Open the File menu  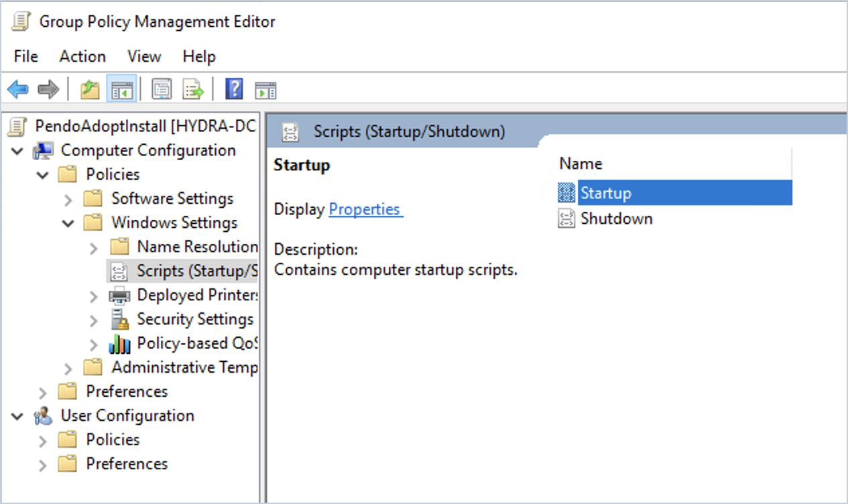[x=26, y=56]
